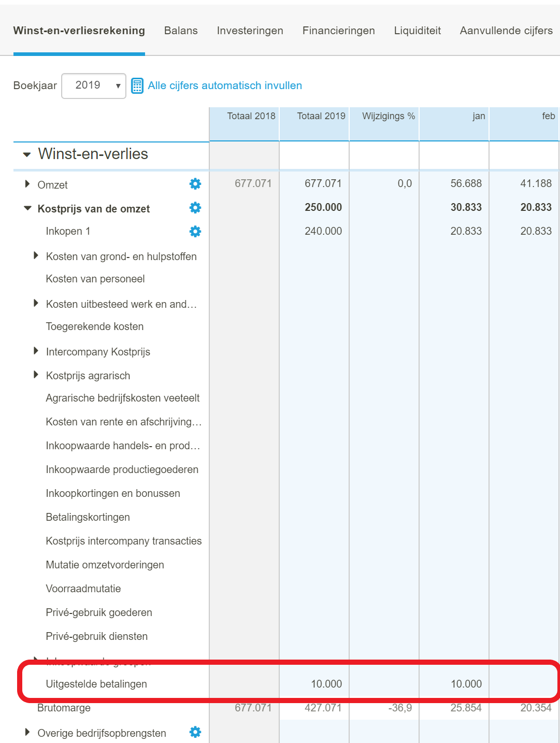Image resolution: width=560 pixels, height=743 pixels.
Task: Click the calculator icon beside Alle cijfers
Action: [x=137, y=85]
